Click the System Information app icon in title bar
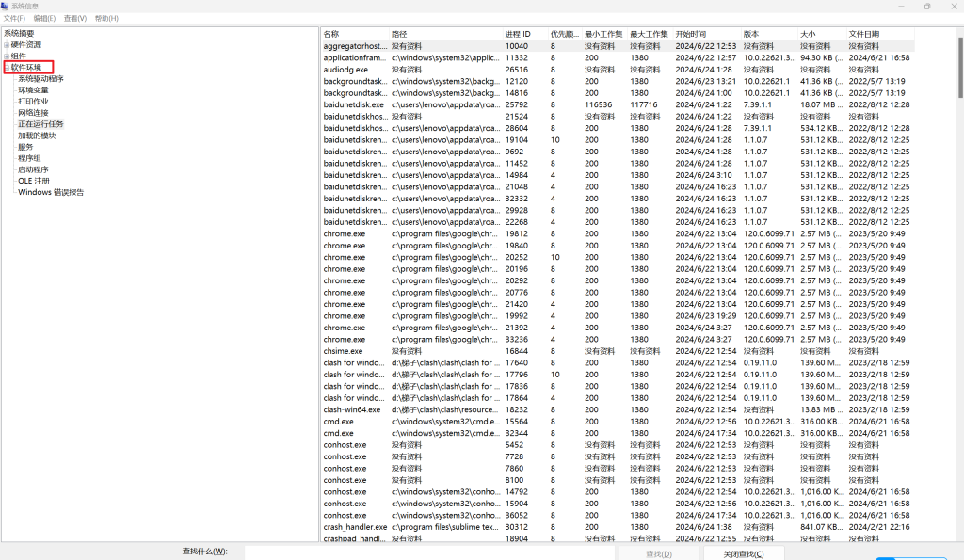The width and height of the screenshot is (964, 560). 6,6
